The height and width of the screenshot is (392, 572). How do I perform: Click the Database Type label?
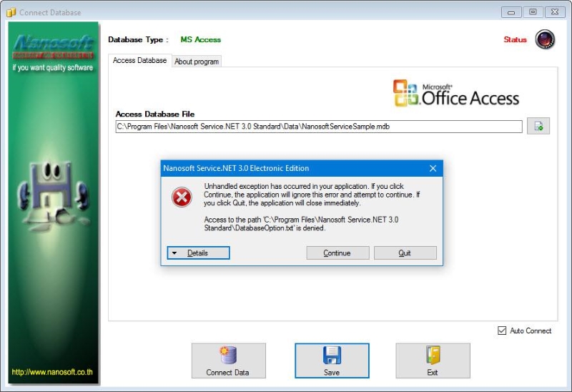tap(138, 40)
